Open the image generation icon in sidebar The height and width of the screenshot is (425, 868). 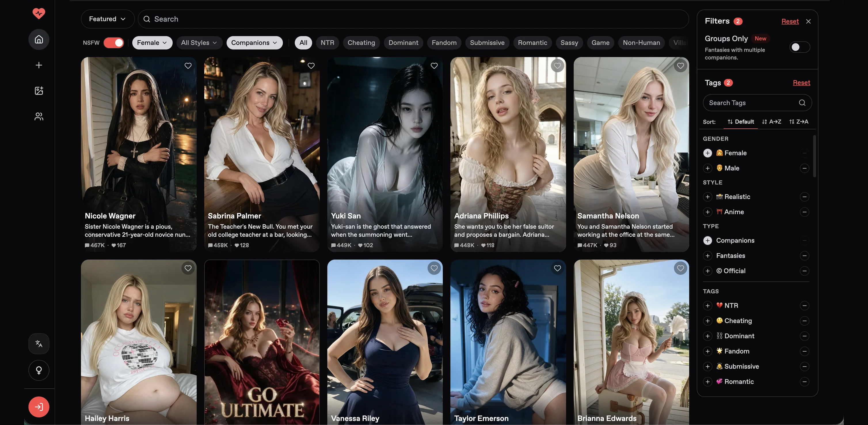coord(39,91)
